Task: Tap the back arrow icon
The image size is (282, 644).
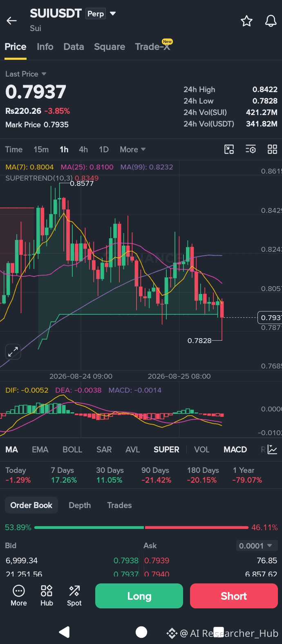Action: point(11,20)
